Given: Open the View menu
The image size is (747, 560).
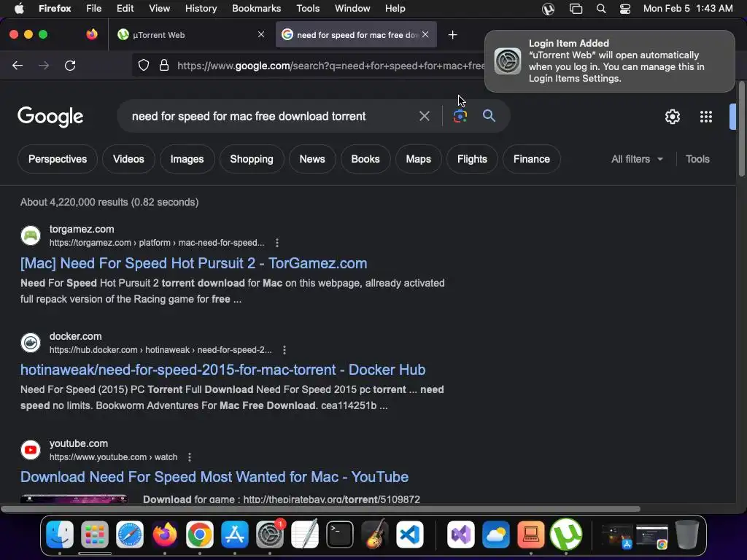Looking at the screenshot, I should click(159, 9).
